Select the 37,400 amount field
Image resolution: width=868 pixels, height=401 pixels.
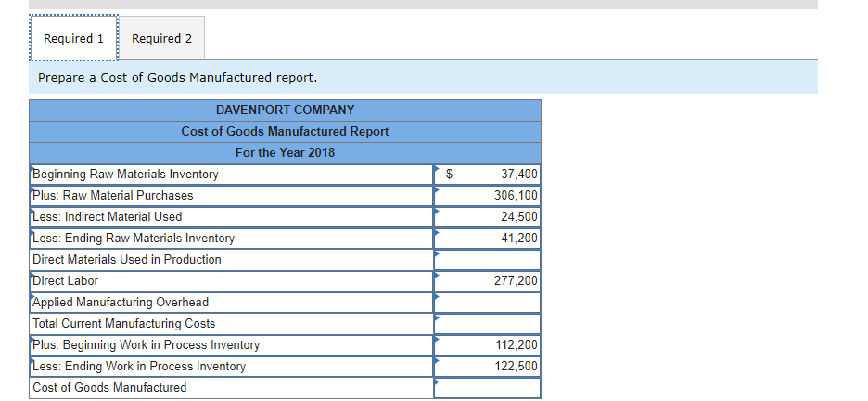click(x=487, y=175)
